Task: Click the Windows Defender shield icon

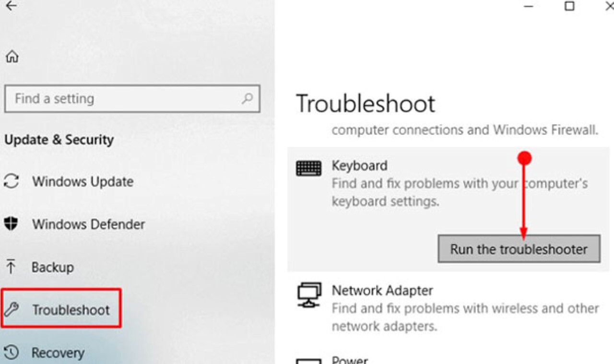Action: (x=11, y=223)
